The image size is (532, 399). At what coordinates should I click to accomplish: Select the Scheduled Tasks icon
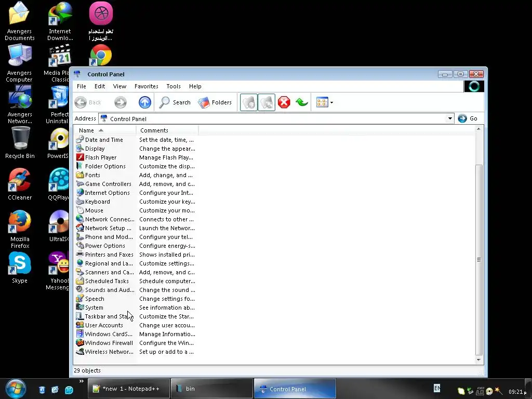pos(79,281)
